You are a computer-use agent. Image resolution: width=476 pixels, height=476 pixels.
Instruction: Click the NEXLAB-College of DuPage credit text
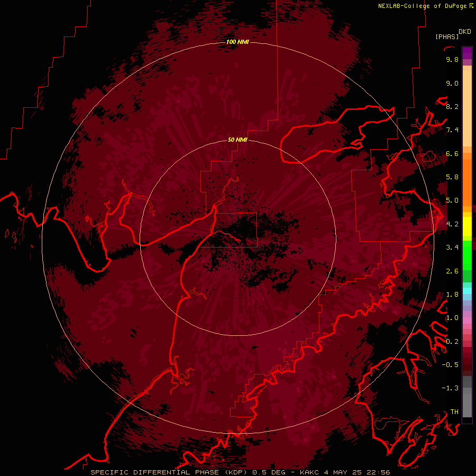[x=423, y=6]
